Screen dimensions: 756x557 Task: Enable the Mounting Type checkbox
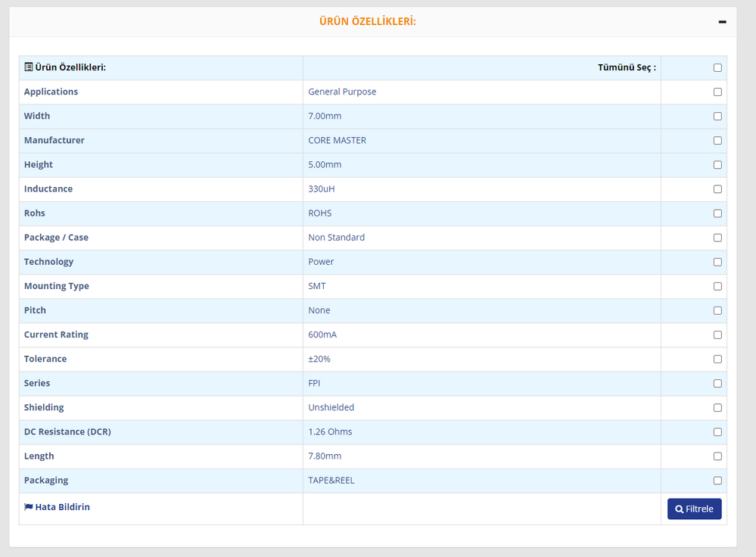tap(717, 287)
